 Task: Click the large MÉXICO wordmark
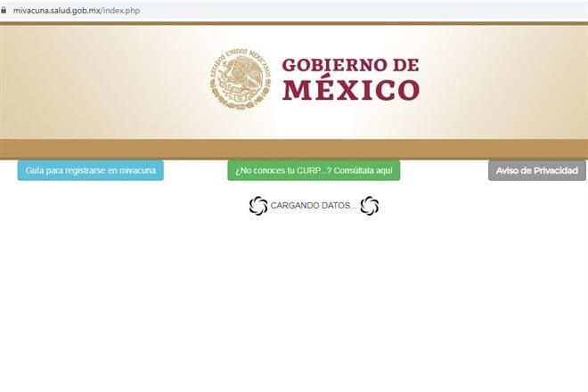(350, 91)
